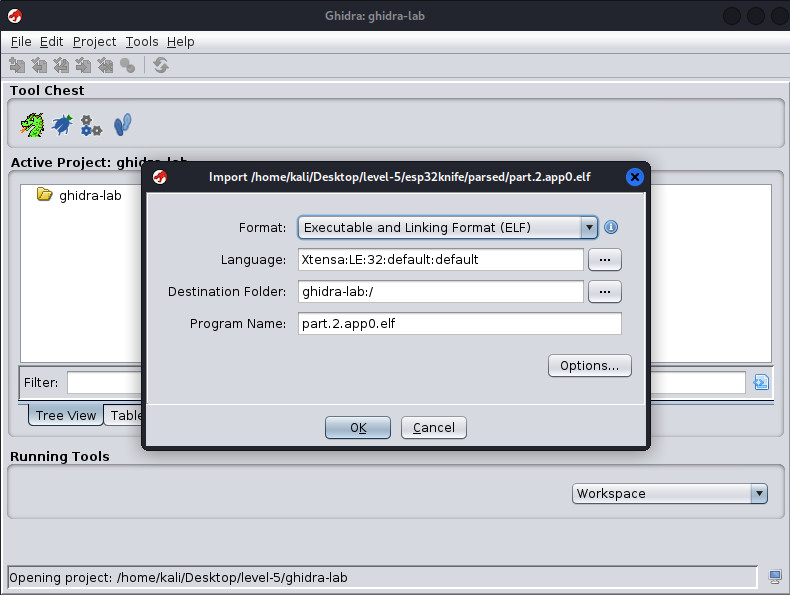Screen dimensions: 790x595
Task: Browse for Destination Folder
Action: (x=604, y=292)
